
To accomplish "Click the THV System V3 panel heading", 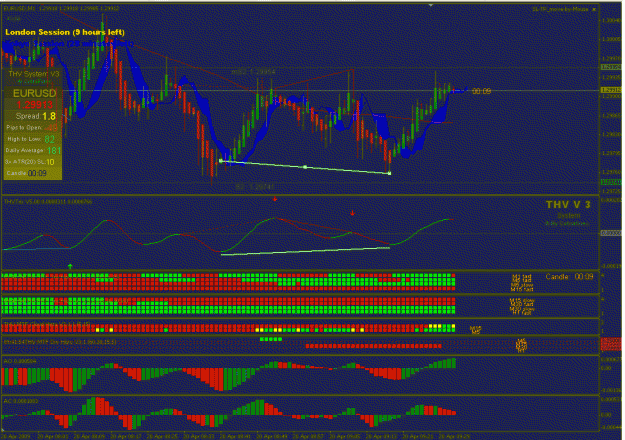I will tap(33, 74).
